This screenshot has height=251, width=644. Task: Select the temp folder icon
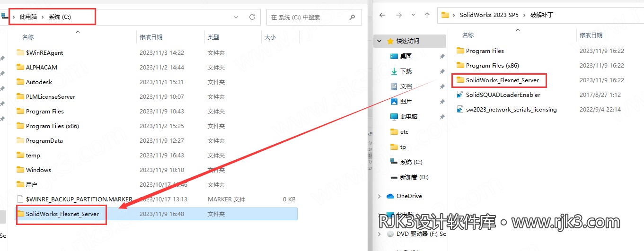(20, 155)
